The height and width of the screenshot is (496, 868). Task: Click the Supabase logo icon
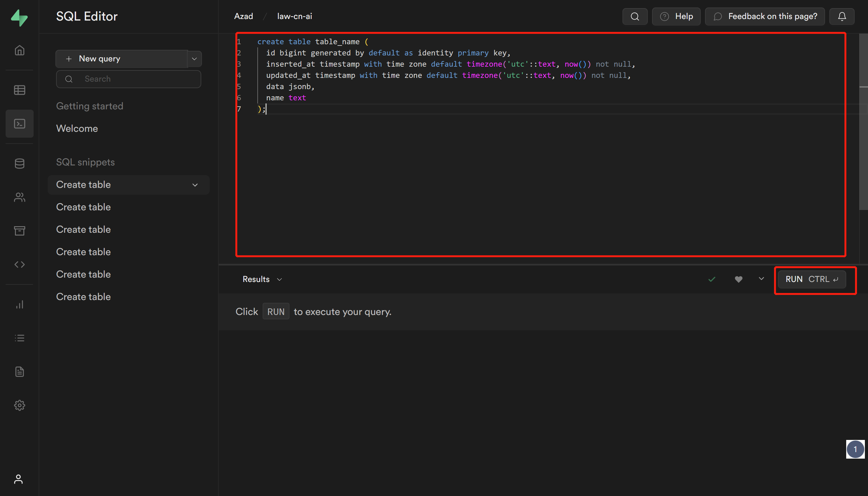pos(19,17)
